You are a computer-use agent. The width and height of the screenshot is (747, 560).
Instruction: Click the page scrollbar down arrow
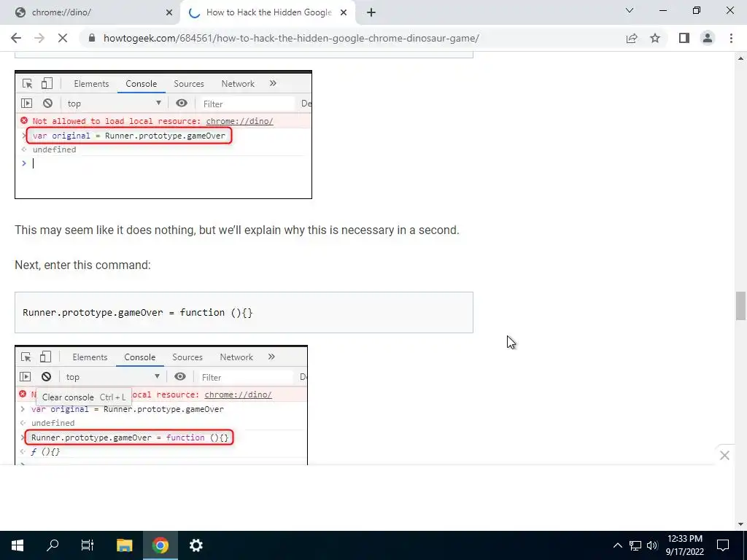pyautogui.click(x=740, y=524)
